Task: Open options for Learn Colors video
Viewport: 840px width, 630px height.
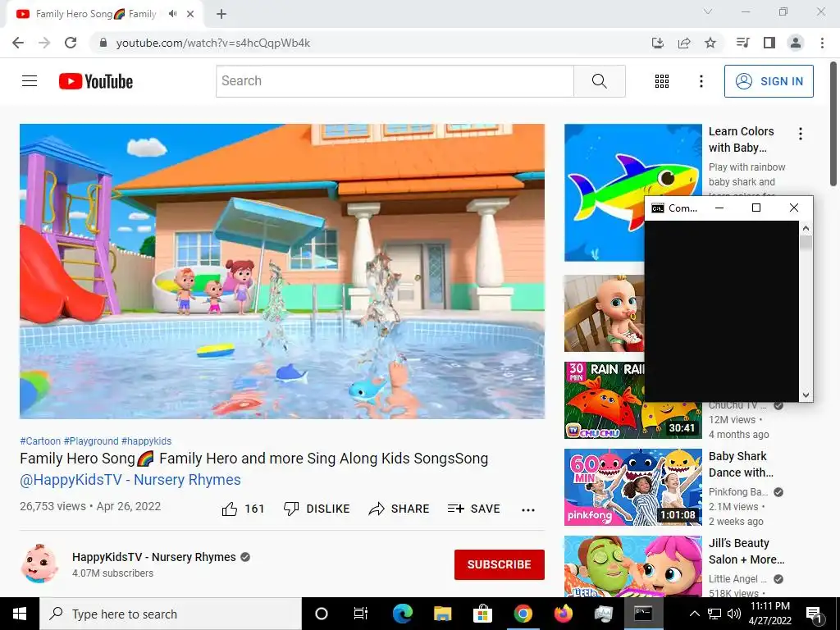Action: [801, 134]
